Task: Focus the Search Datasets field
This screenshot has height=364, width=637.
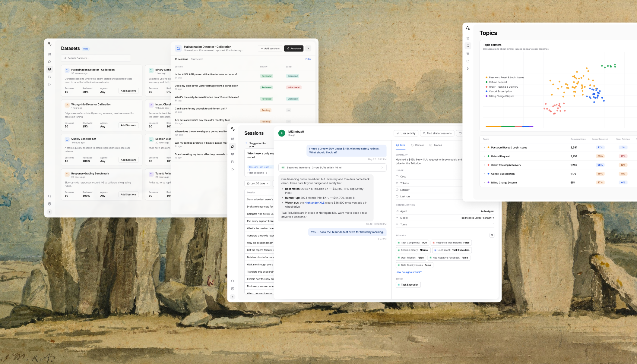Action: point(96,58)
